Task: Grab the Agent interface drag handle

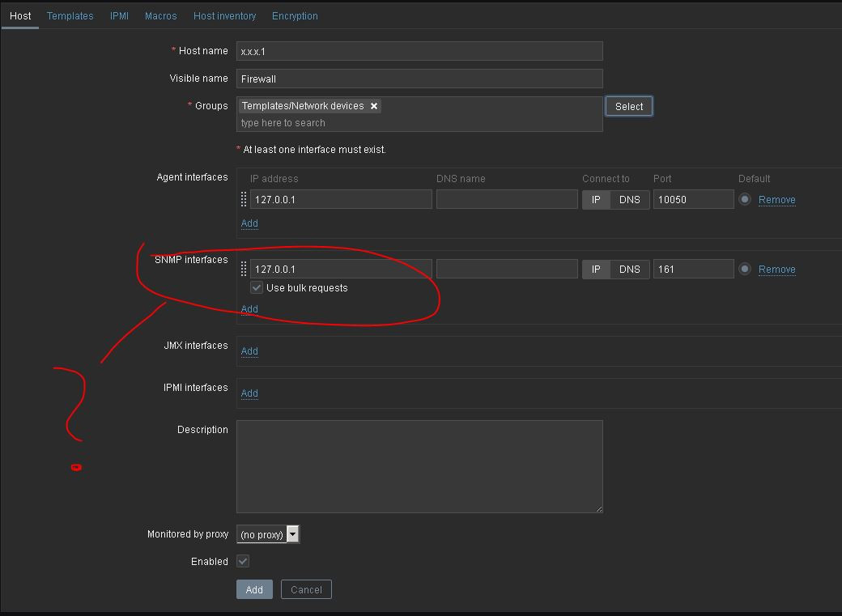Action: pyautogui.click(x=244, y=200)
